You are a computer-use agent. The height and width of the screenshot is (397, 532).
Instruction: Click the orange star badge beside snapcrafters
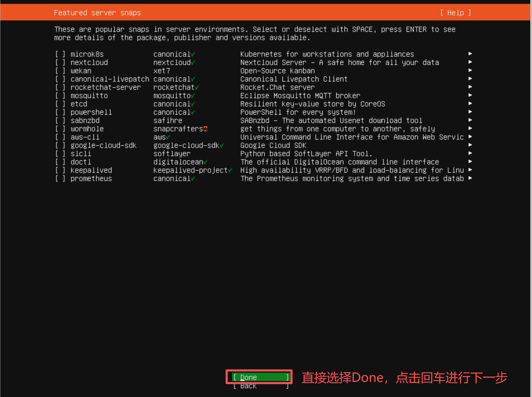[x=206, y=129]
